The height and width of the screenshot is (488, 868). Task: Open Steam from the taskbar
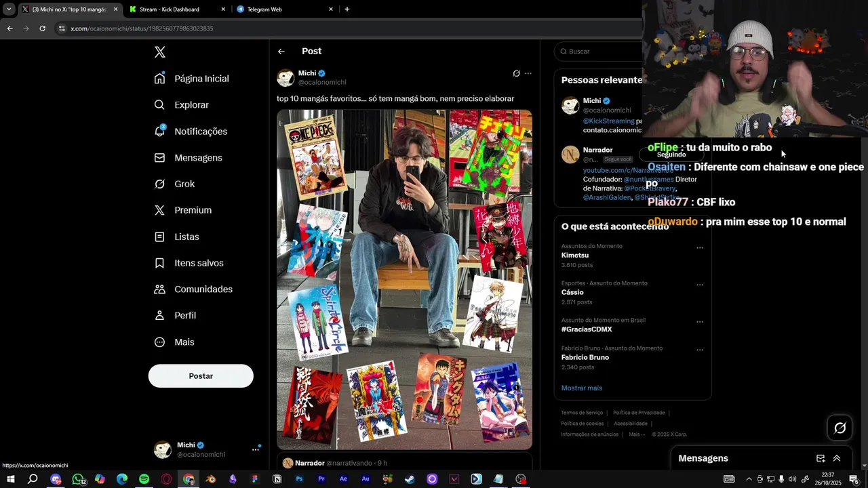[x=410, y=479]
